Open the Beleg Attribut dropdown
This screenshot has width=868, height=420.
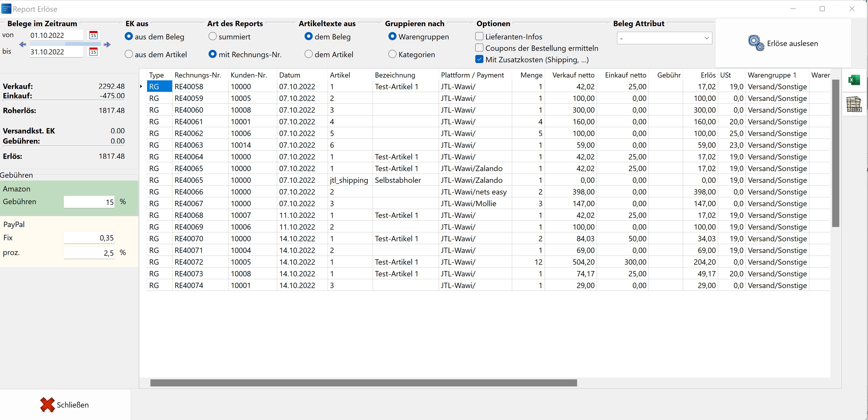664,38
